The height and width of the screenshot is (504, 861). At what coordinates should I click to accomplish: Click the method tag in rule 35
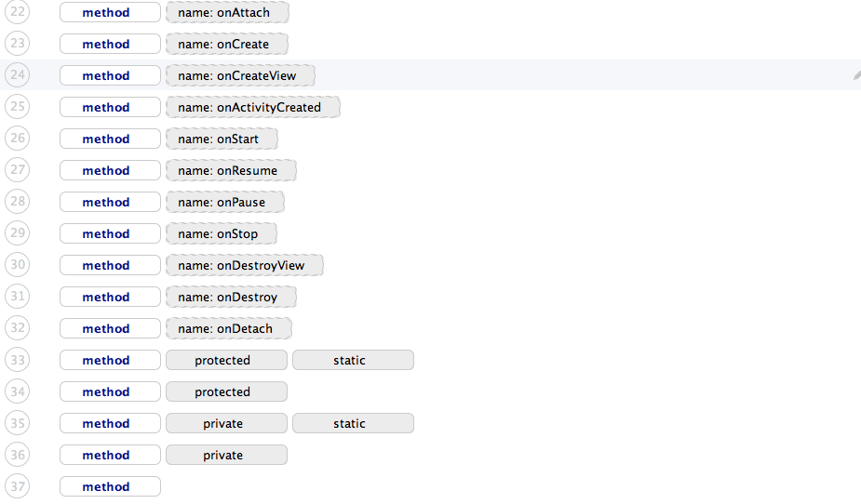point(111,423)
